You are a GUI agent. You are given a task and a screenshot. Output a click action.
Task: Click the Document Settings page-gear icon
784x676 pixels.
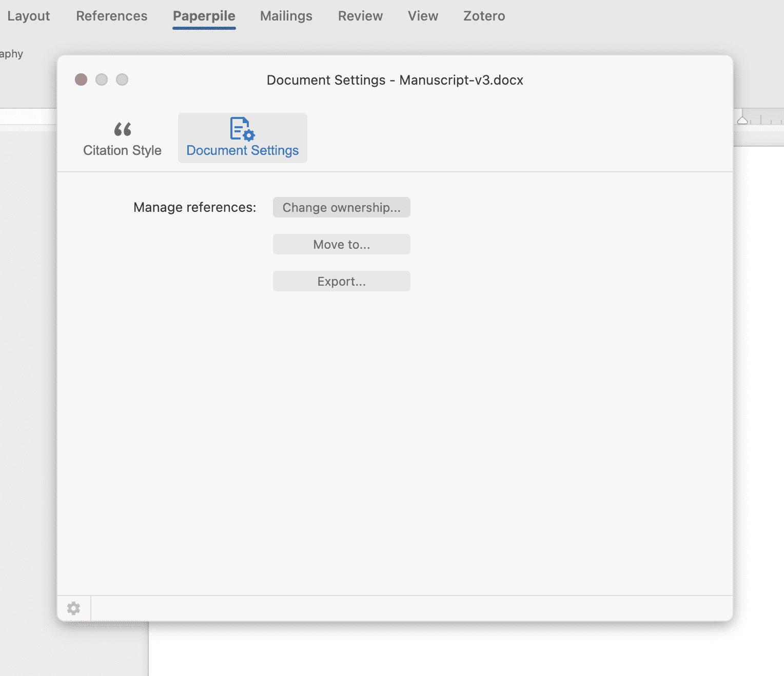tap(242, 129)
